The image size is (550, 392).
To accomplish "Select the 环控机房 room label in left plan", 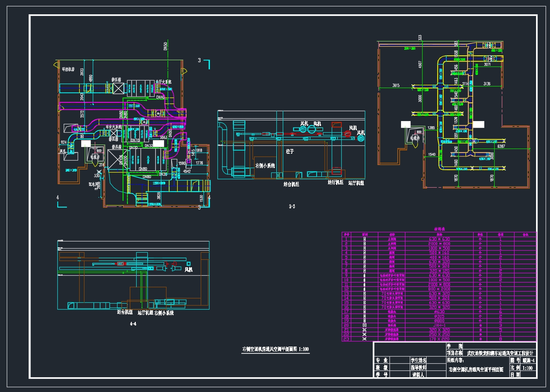I will coord(68,69).
